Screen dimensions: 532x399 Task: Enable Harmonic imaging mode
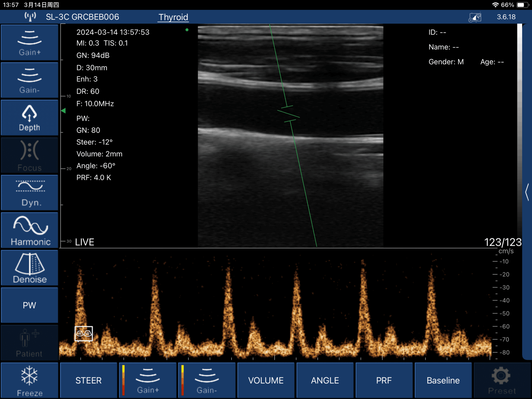[x=29, y=230]
